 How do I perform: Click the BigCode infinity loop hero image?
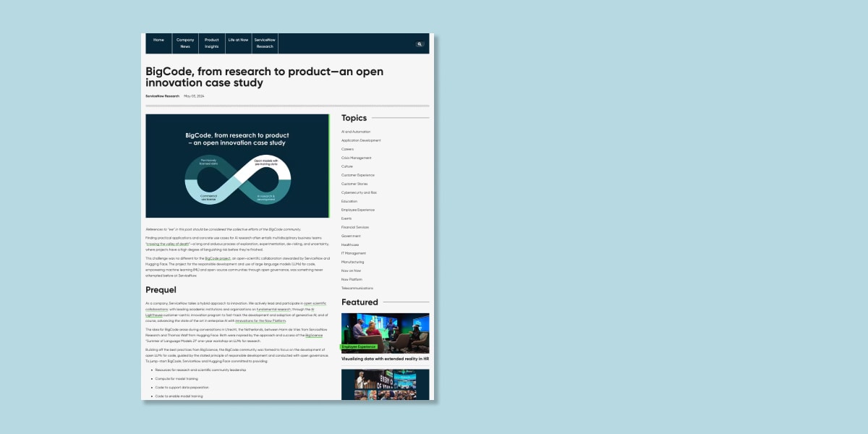pos(237,166)
